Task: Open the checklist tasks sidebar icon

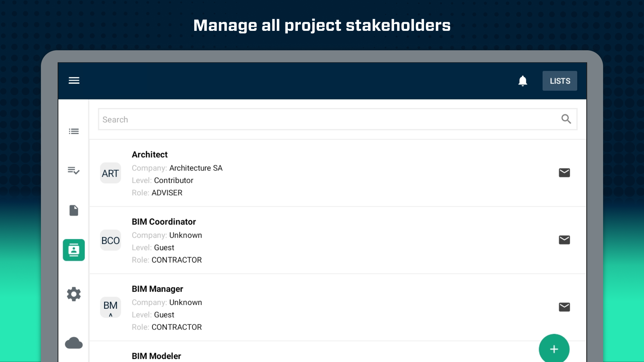Action: [x=74, y=171]
